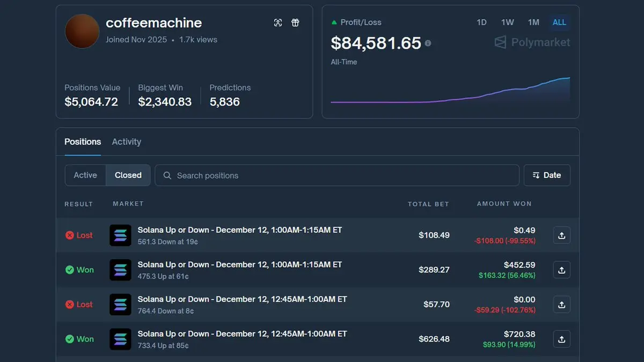This screenshot has width=644, height=362.
Task: Click Solana logo in the $108.49 row
Action: click(x=120, y=235)
